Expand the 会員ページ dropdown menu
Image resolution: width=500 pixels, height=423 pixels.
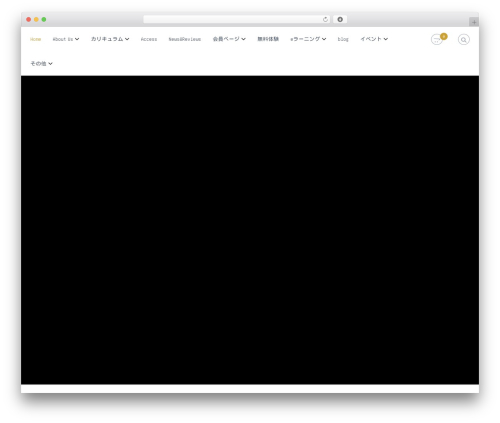click(229, 39)
